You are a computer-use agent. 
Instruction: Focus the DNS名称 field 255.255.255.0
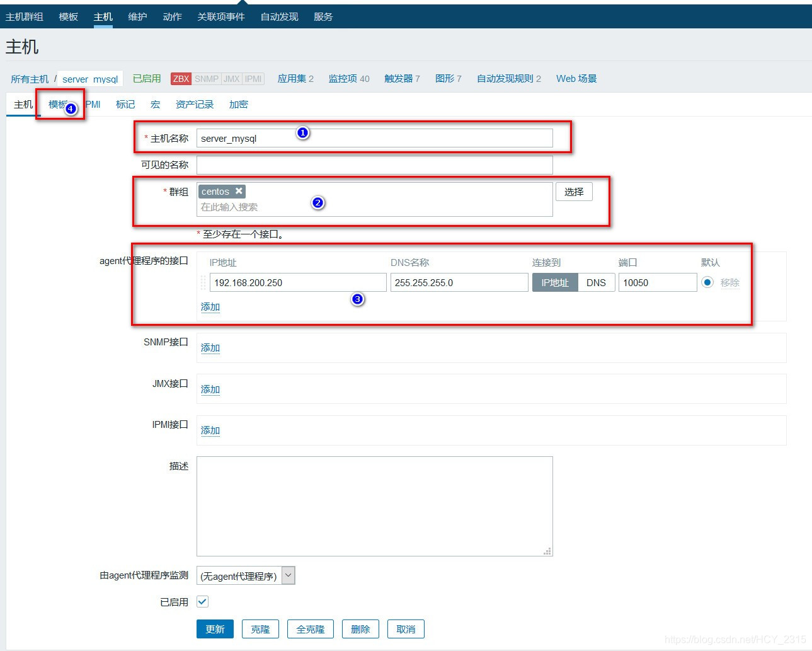pos(459,282)
